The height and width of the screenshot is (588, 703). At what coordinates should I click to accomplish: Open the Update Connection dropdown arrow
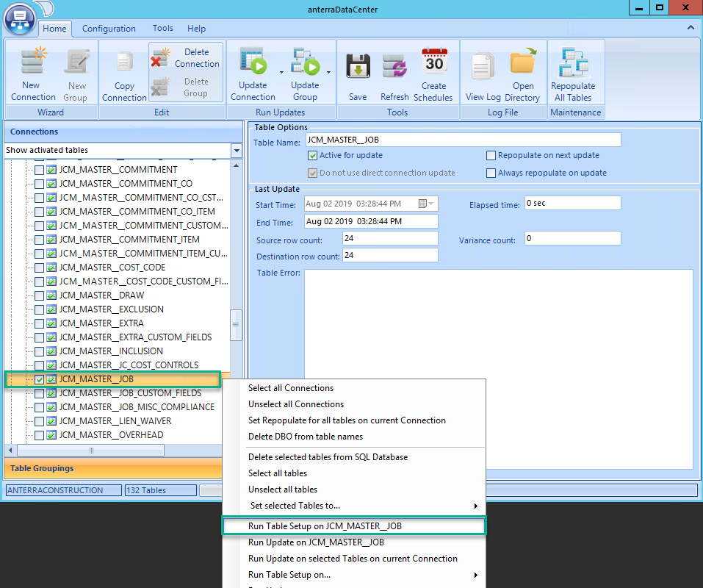click(x=281, y=72)
